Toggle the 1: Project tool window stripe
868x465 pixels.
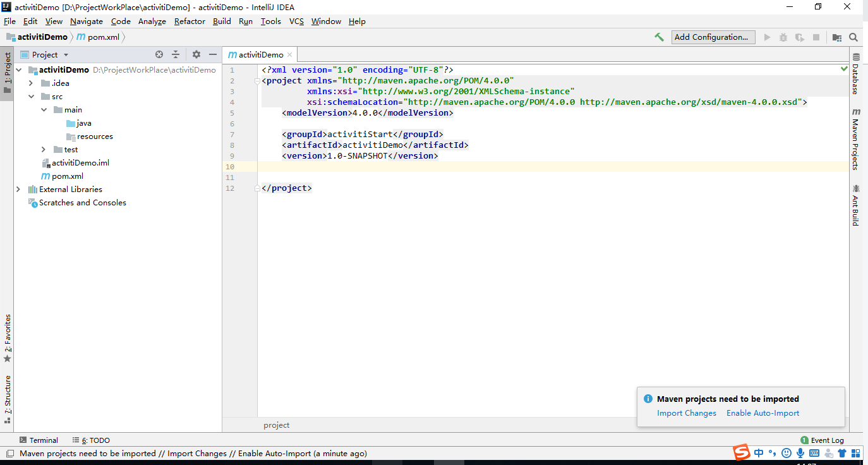click(x=8, y=73)
